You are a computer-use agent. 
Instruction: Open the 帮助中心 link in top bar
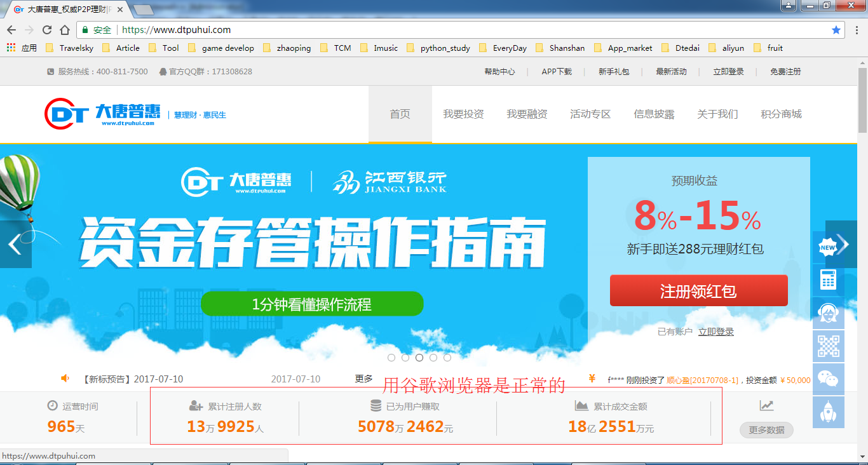[500, 72]
